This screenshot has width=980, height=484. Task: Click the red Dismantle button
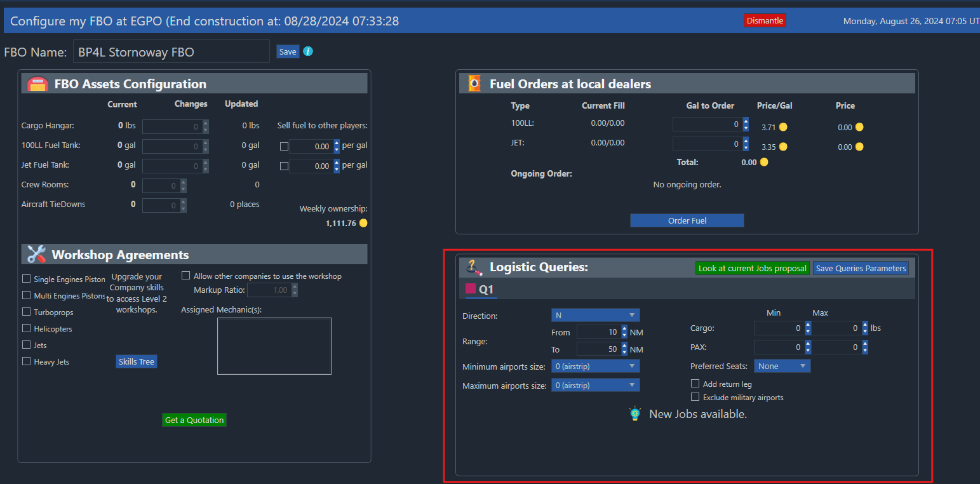[x=765, y=20]
